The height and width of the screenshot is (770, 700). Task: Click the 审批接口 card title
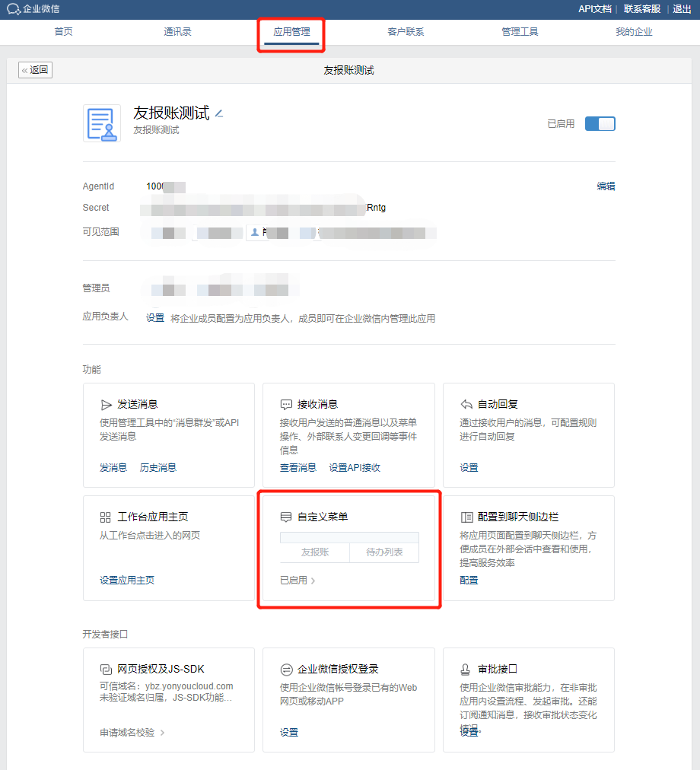coord(498,670)
